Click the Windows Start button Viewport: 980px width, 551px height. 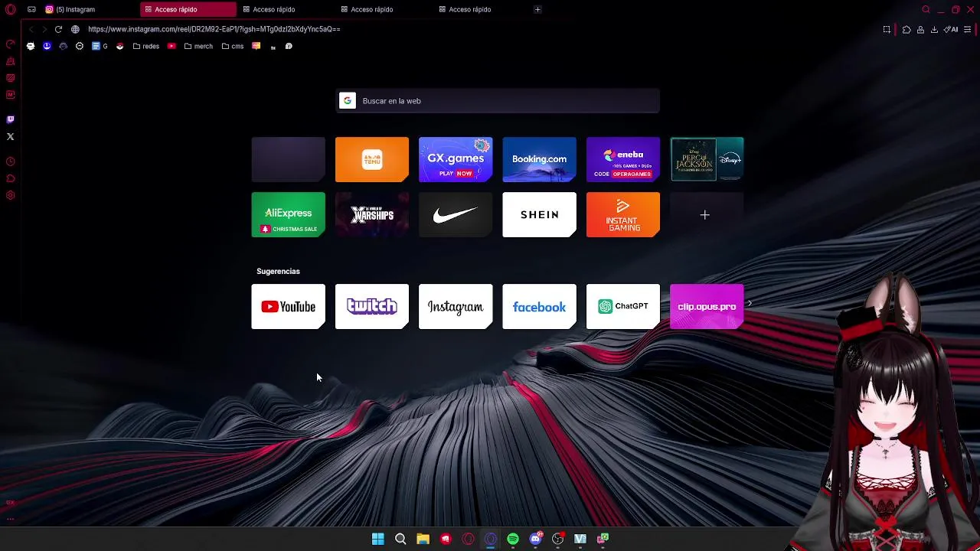[378, 539]
